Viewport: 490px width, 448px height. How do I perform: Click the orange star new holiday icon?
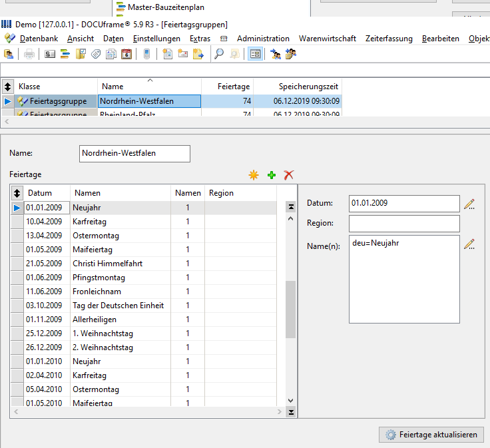coord(254,175)
